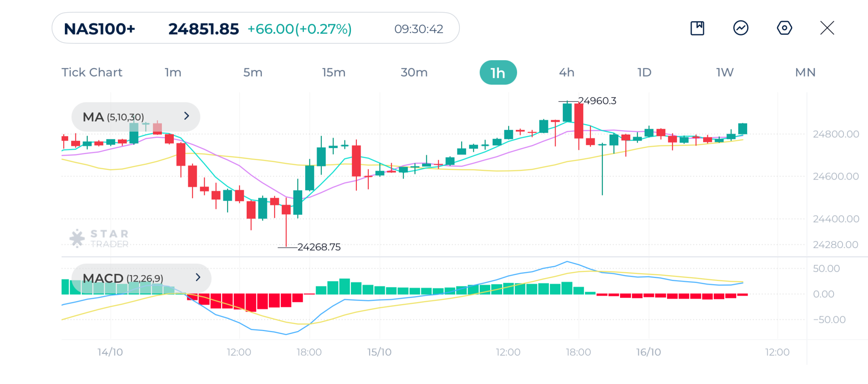Viewport: 868px width, 384px height.
Task: Expand the MACD (12,26,9) indicator selector
Action: click(x=141, y=278)
